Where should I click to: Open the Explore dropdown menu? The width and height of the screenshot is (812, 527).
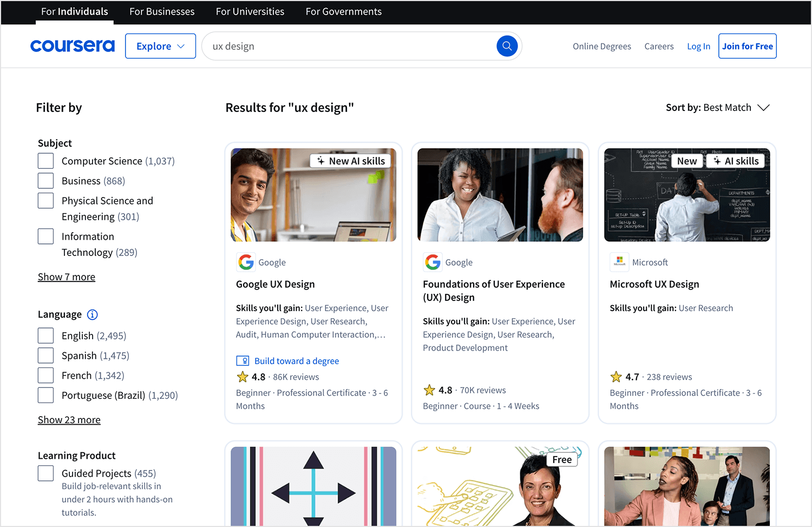point(160,46)
